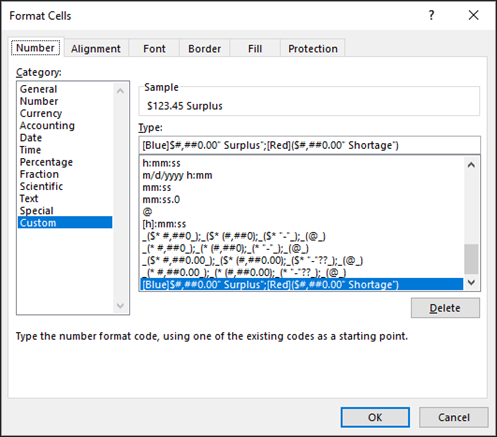
Task: Open the Font tab
Action: click(154, 49)
